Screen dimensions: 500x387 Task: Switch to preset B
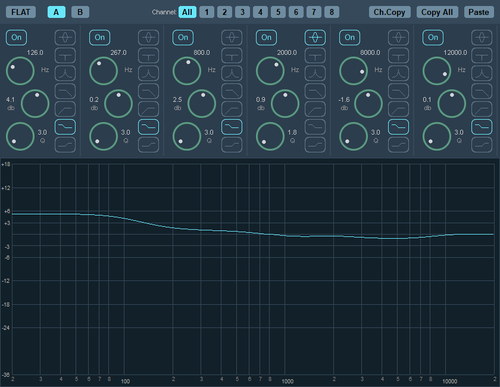80,12
